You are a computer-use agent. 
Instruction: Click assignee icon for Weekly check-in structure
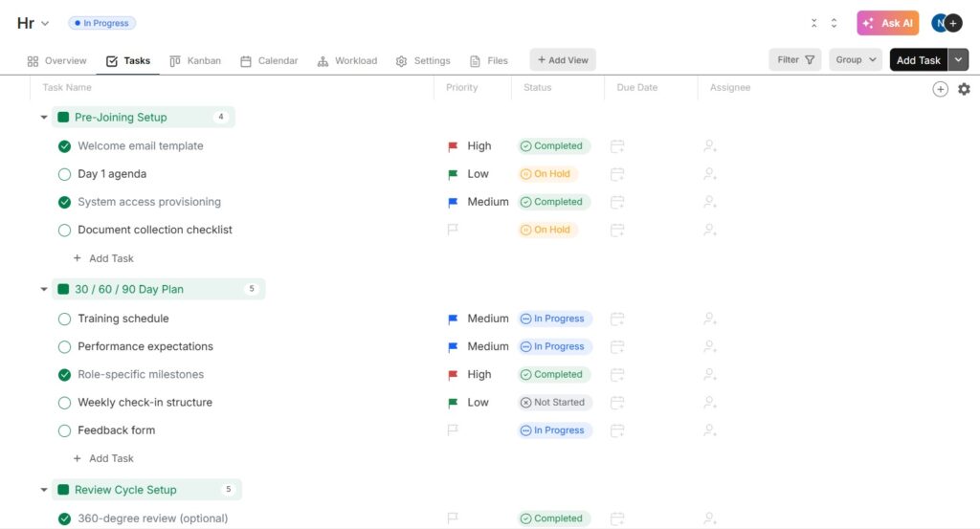[709, 403]
